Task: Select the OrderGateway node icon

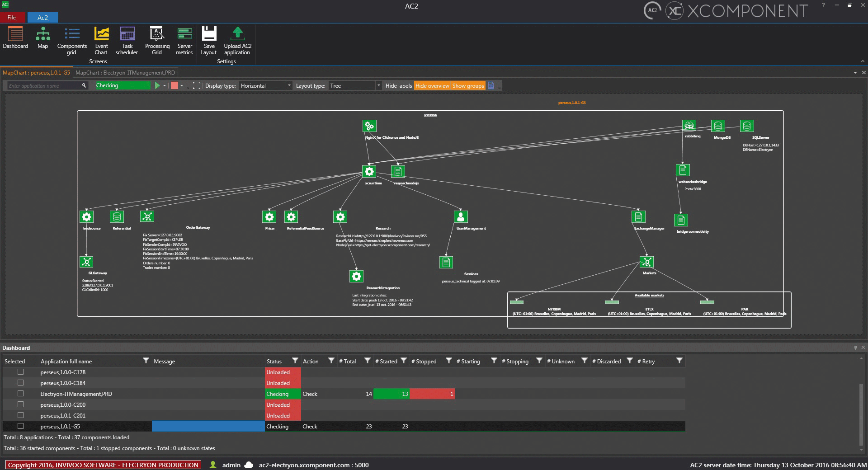Action: click(147, 216)
